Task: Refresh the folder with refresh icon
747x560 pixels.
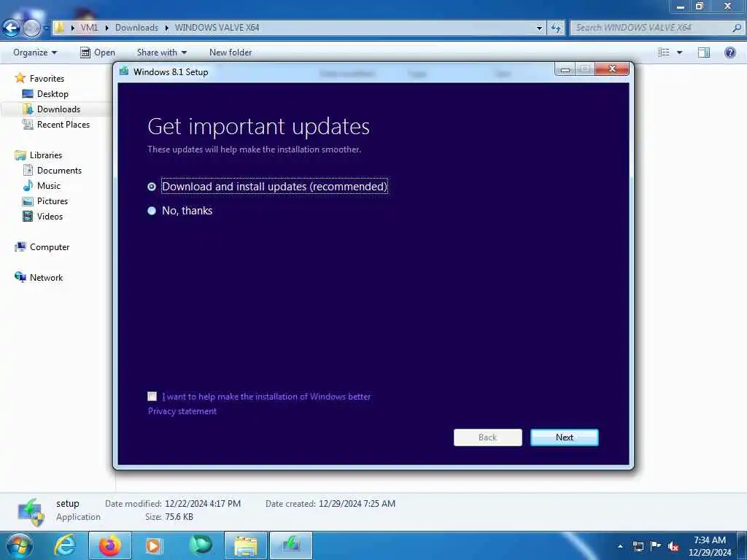Action: (x=555, y=28)
